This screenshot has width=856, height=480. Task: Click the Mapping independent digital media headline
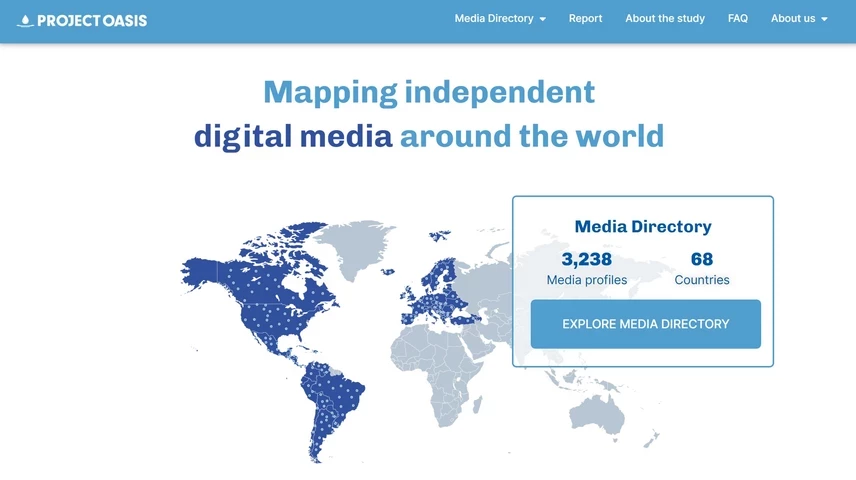click(428, 113)
